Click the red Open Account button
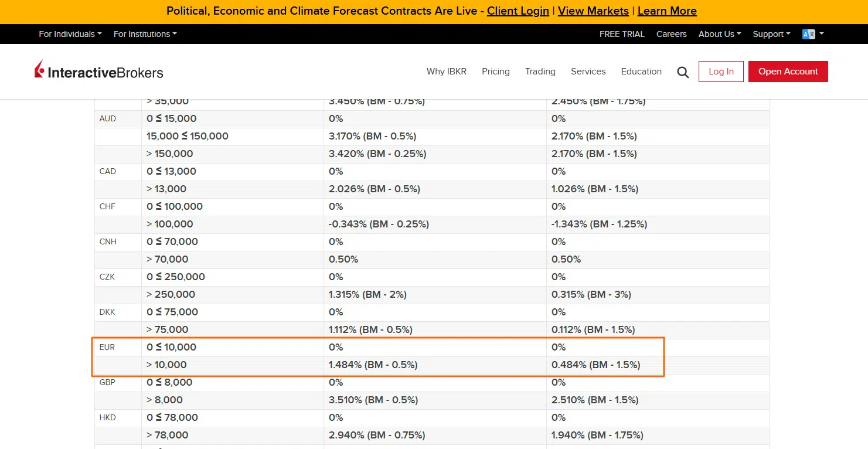This screenshot has width=868, height=449. (x=788, y=72)
